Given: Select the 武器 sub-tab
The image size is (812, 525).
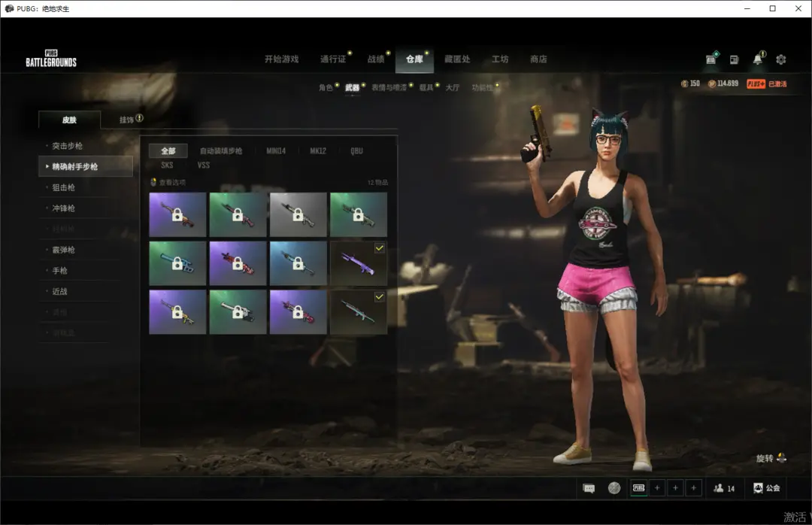Looking at the screenshot, I should [352, 87].
